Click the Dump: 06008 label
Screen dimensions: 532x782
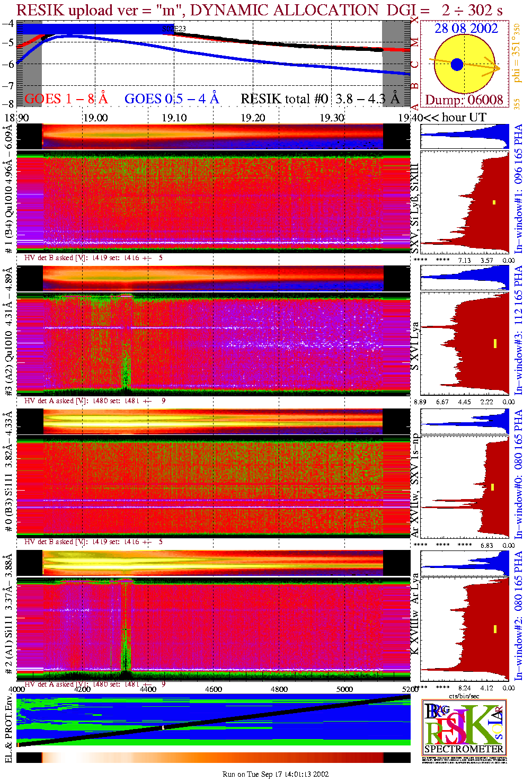(x=464, y=100)
